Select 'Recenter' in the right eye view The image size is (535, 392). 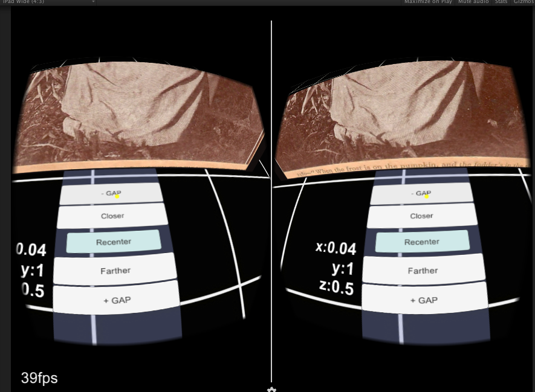[x=422, y=242]
